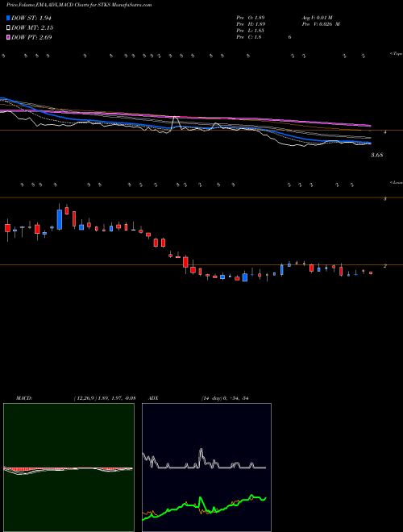Click the 'Pre H: 1.89' value
This screenshot has width=403, height=532.
coord(251,24)
